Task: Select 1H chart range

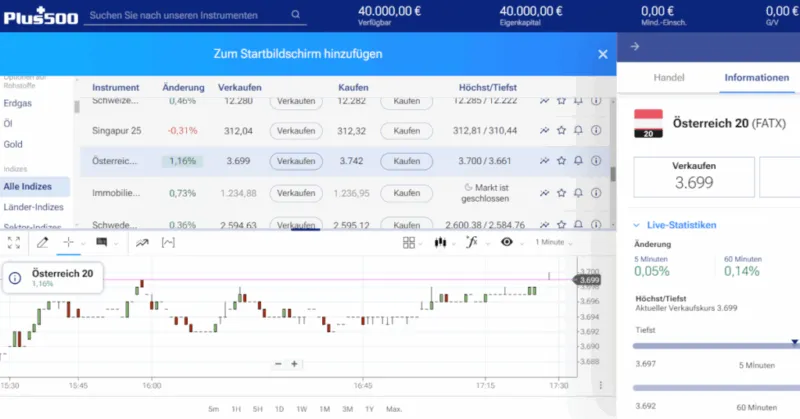Action: click(x=236, y=409)
